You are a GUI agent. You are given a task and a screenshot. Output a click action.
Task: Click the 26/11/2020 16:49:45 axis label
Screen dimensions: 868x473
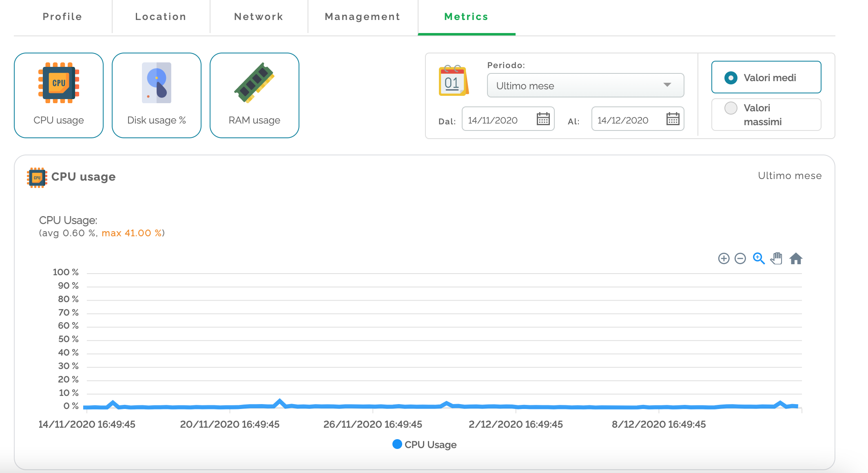373,424
